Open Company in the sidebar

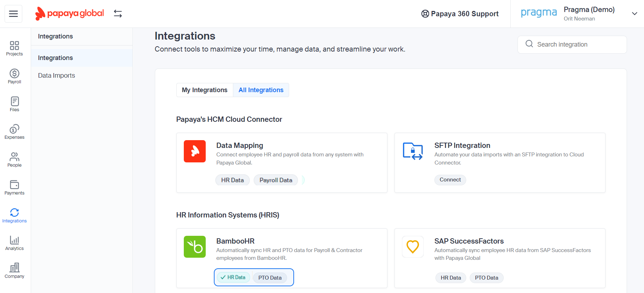point(14,271)
